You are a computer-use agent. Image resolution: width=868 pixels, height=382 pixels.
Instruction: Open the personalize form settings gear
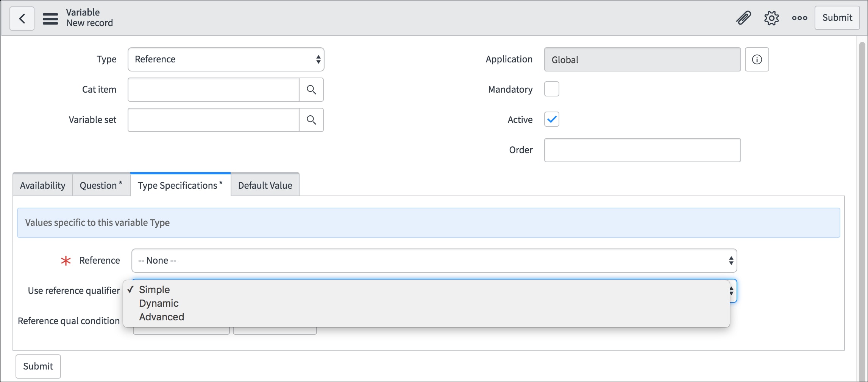771,17
